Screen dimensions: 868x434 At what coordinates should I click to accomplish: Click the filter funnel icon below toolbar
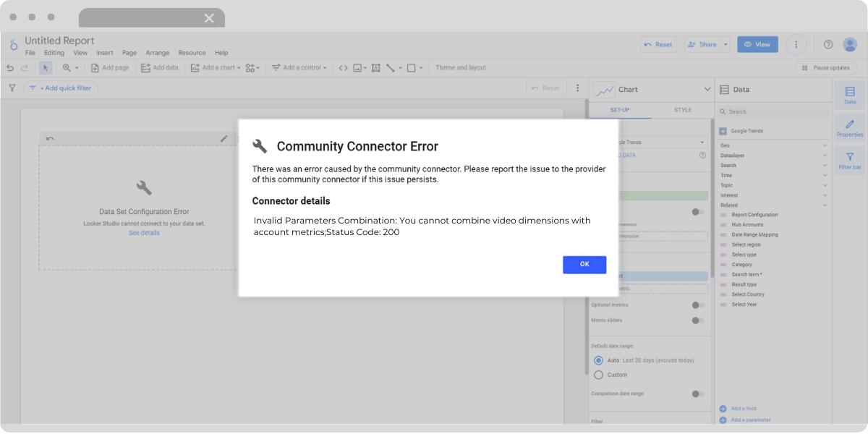click(x=12, y=88)
